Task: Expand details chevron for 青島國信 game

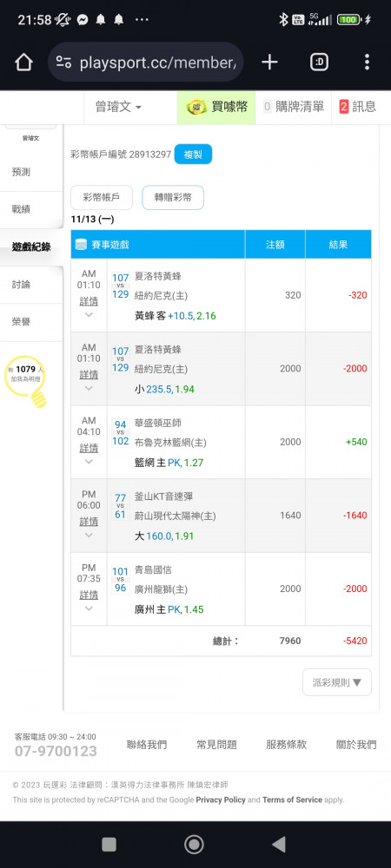Action: pyautogui.click(x=89, y=608)
